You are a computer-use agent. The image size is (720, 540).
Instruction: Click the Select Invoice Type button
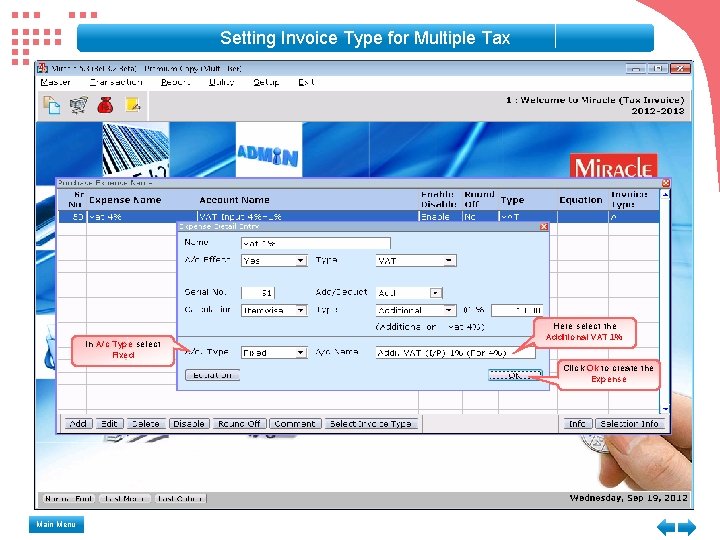point(371,423)
